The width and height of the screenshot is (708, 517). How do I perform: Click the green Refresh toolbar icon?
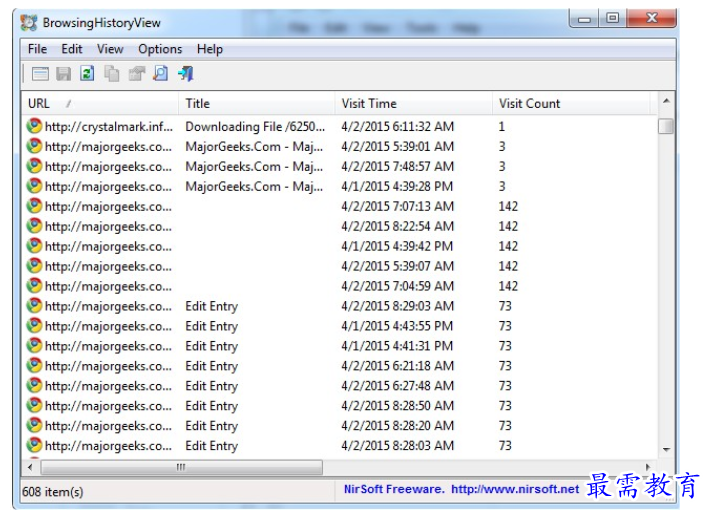point(87,74)
